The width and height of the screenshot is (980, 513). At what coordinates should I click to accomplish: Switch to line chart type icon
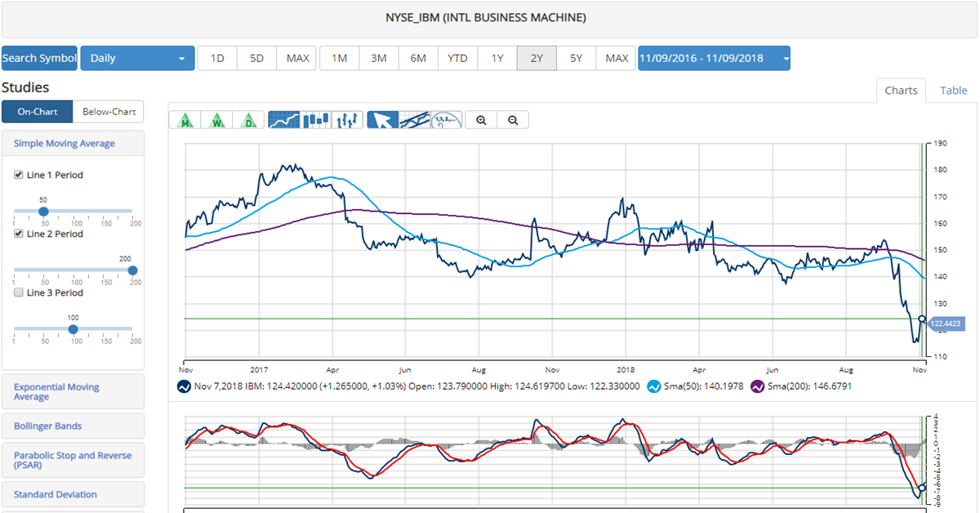click(283, 120)
